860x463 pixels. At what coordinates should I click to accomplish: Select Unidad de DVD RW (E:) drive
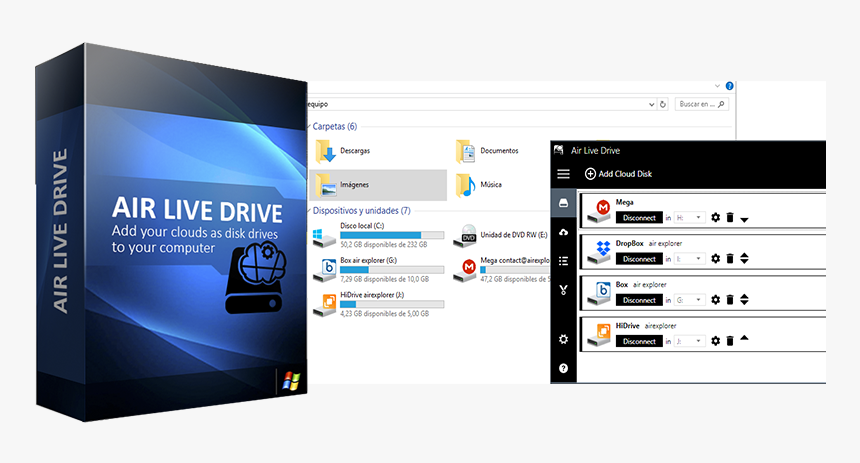click(x=500, y=235)
